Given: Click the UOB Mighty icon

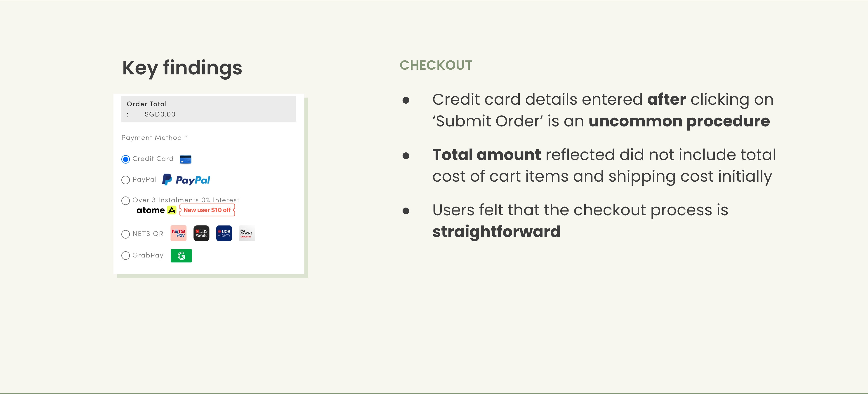Looking at the screenshot, I should coord(224,233).
